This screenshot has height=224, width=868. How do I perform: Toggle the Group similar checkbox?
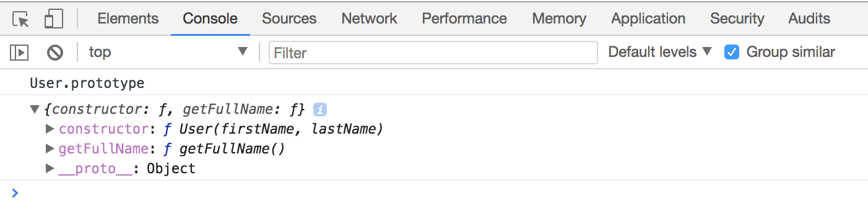click(x=732, y=52)
